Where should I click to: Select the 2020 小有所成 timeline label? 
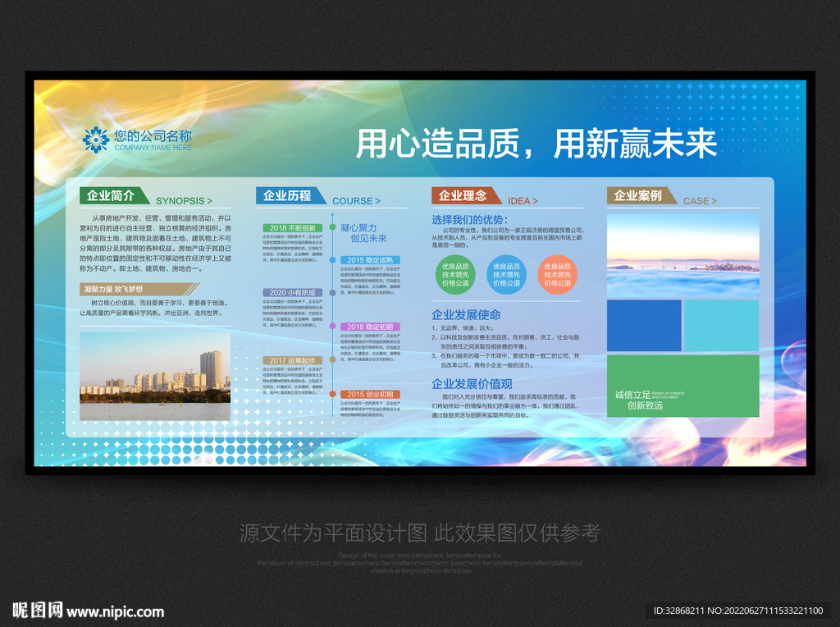pyautogui.click(x=293, y=293)
